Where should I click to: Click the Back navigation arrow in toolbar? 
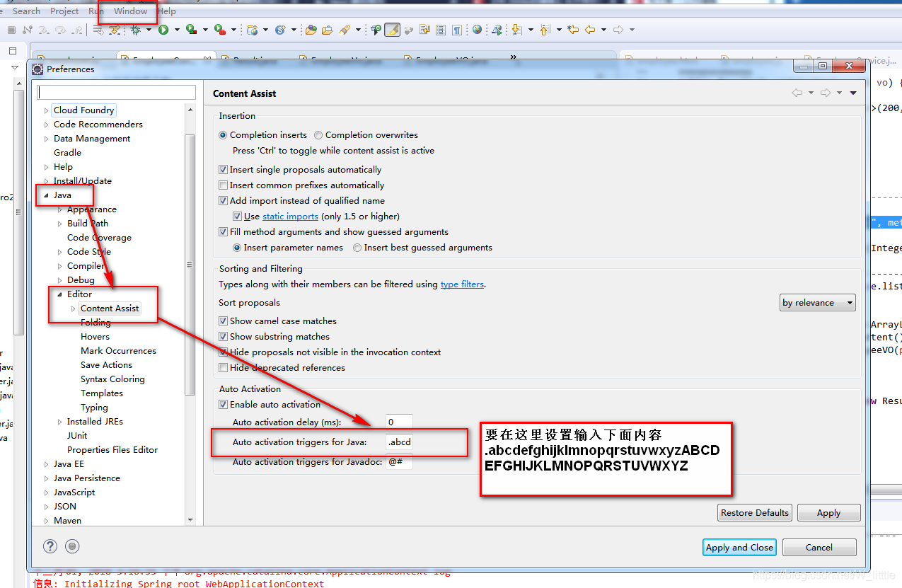pos(590,30)
